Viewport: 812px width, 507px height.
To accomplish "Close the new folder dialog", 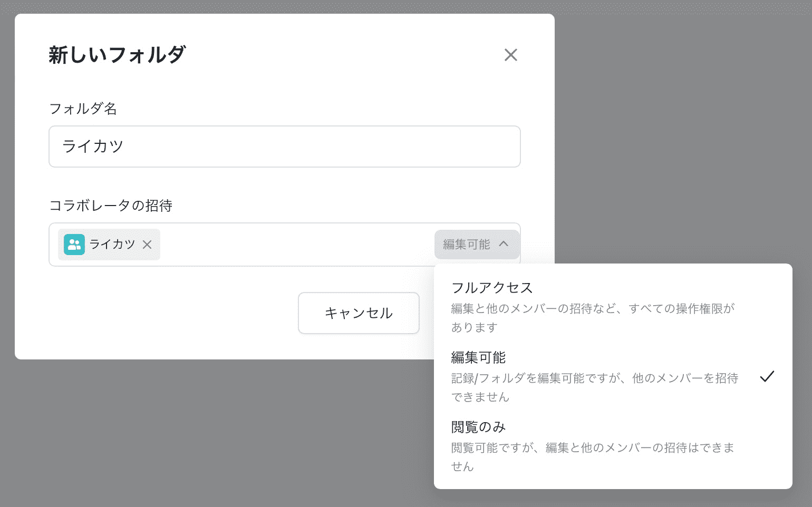I will coord(510,55).
